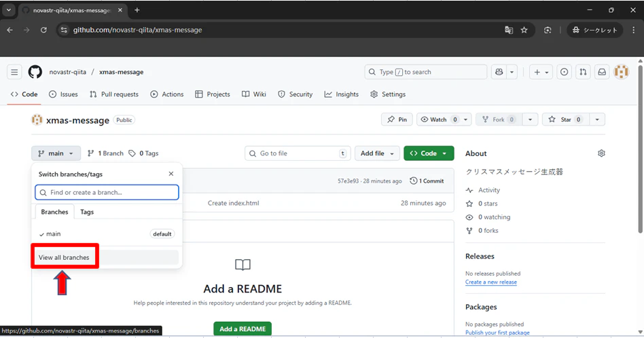Open the green Code dropdown button
This screenshot has height=338, width=644.
click(x=429, y=153)
